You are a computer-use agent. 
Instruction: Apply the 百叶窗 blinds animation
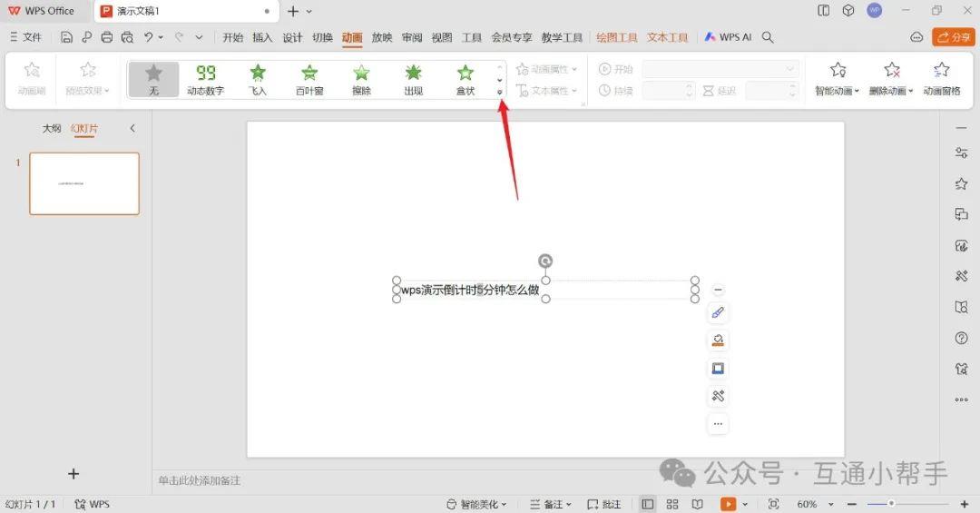click(x=309, y=80)
